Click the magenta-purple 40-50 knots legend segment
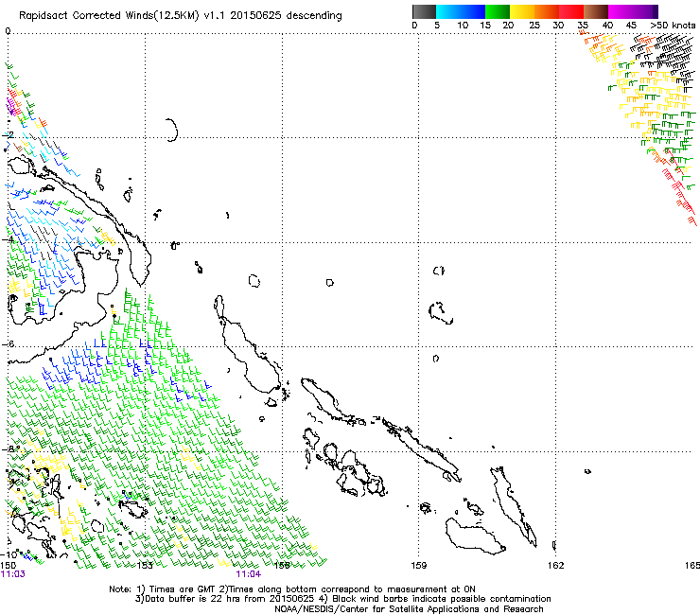This screenshot has width=700, height=615. (633, 11)
